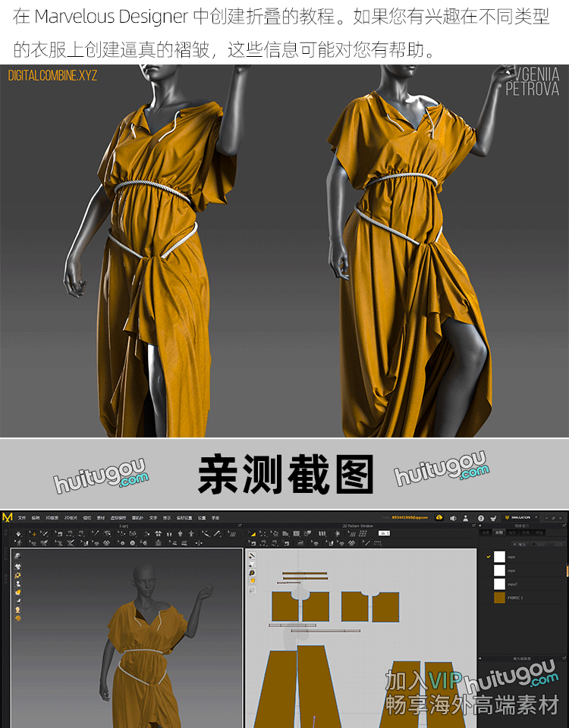Viewport: 569px width, 728px height.
Task: Select the rightmost bodice pattern piece in 2D window
Action: 385,607
